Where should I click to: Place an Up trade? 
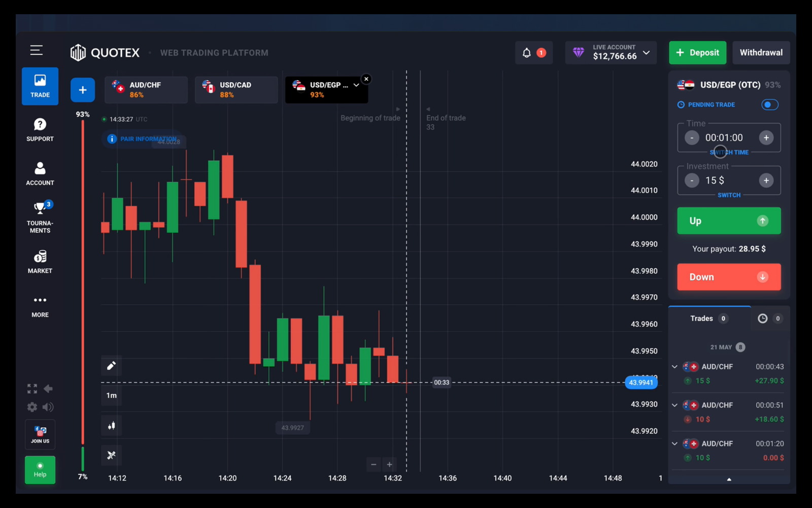(x=729, y=220)
